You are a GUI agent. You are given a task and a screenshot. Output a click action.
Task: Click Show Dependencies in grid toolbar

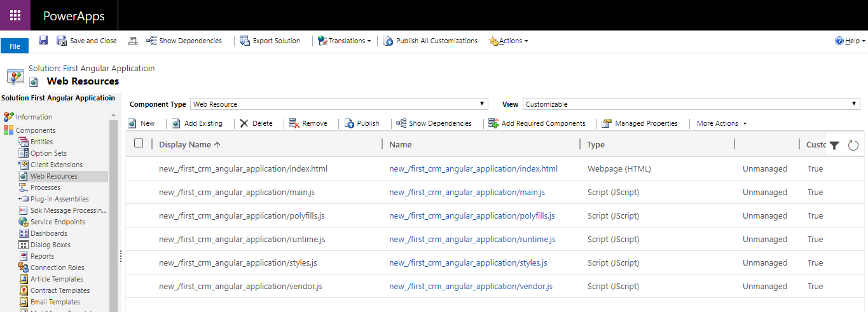pos(434,123)
